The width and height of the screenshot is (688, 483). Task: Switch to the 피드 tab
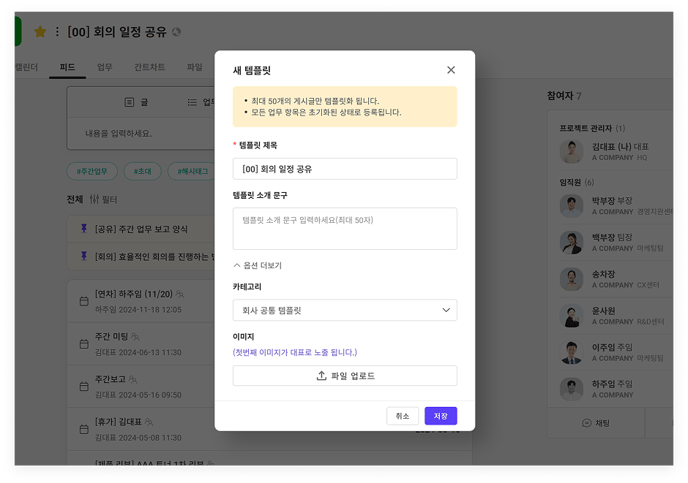(x=68, y=67)
